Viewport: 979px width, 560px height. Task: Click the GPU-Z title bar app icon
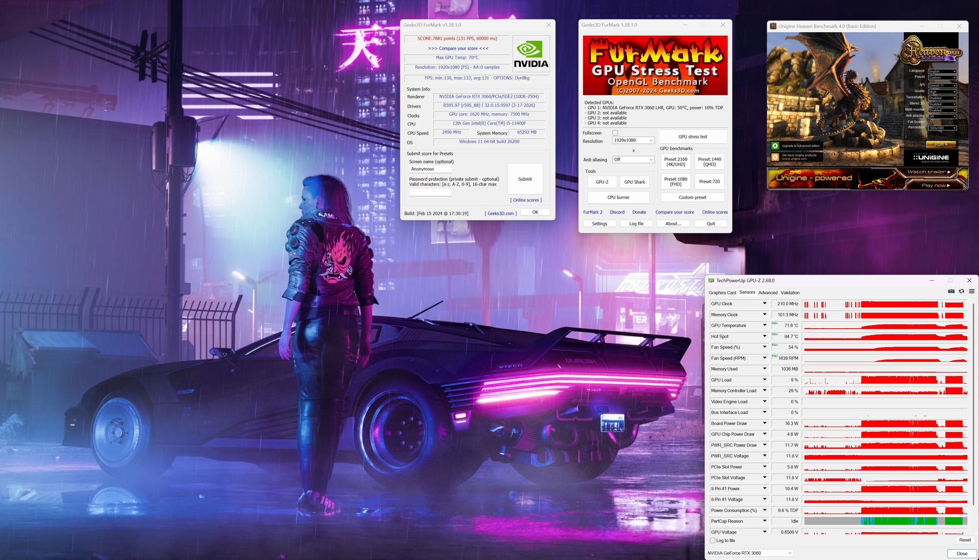(x=711, y=280)
